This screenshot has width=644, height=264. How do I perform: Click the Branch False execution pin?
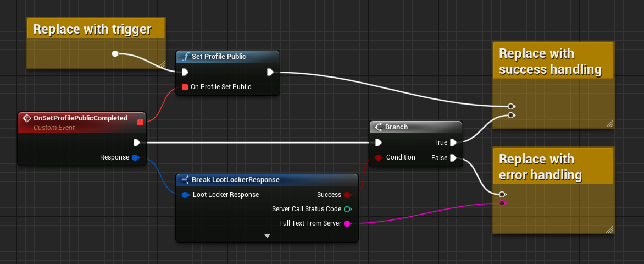[x=453, y=158]
